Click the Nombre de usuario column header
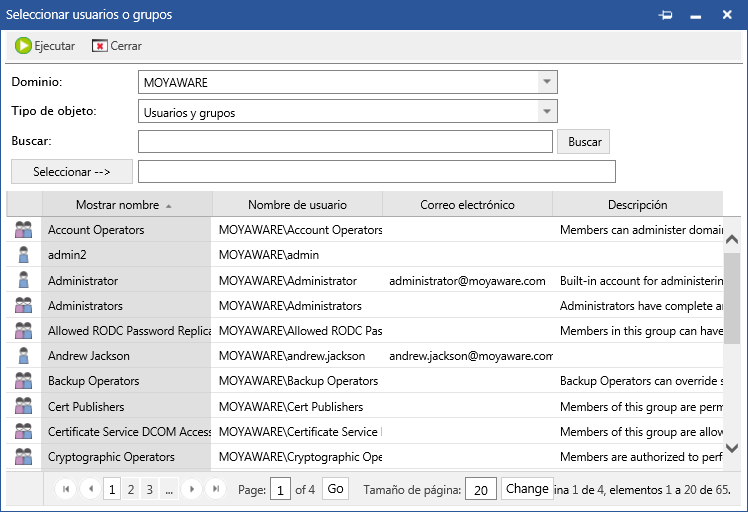The width and height of the screenshot is (748, 512). click(297, 205)
